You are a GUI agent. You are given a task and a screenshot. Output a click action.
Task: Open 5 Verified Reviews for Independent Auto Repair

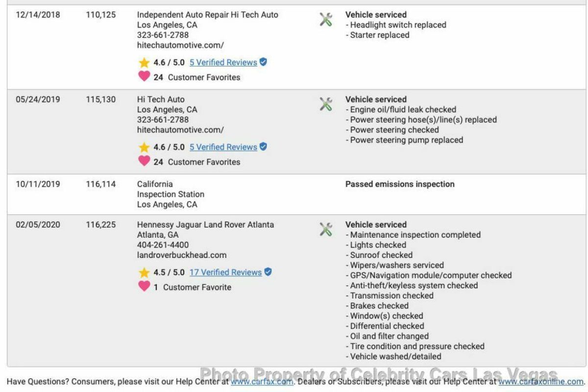click(223, 63)
